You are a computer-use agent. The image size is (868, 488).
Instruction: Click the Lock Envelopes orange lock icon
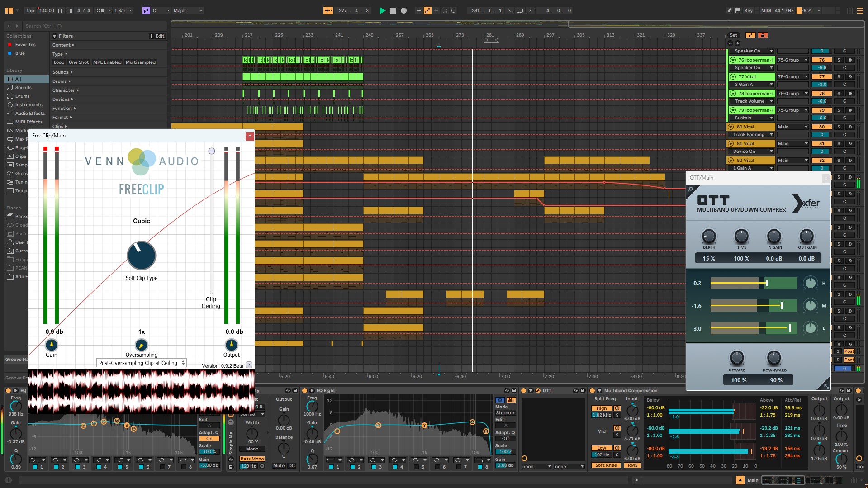tap(763, 35)
